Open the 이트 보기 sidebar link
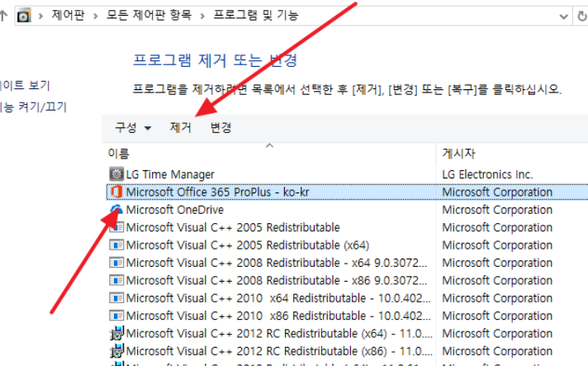 25,85
